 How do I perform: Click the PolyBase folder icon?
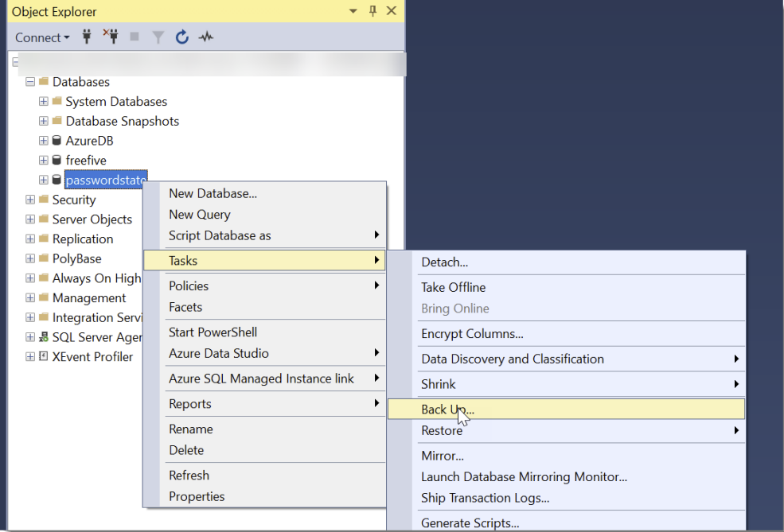(44, 258)
